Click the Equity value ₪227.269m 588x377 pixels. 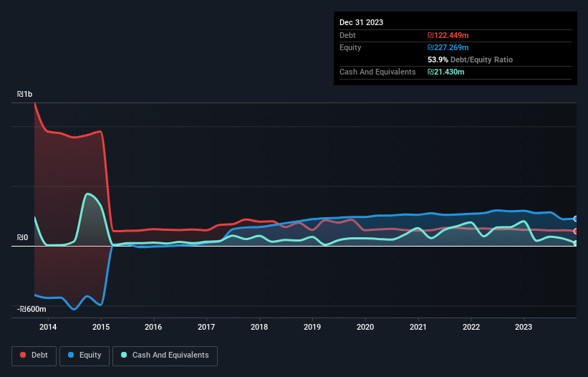(448, 47)
